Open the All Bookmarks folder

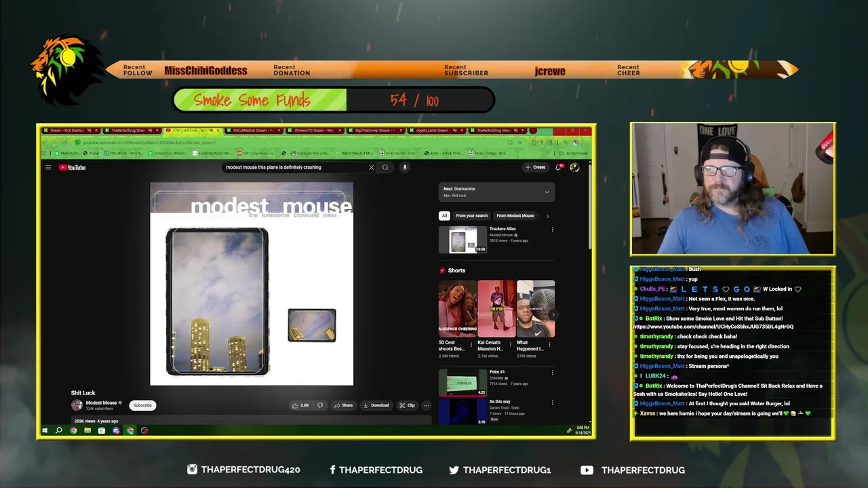(x=574, y=153)
